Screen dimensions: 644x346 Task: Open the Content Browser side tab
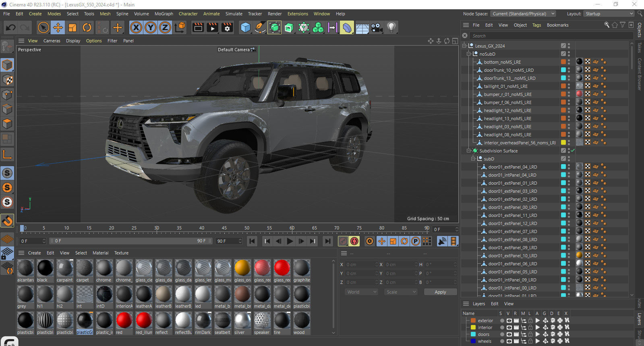click(x=639, y=74)
